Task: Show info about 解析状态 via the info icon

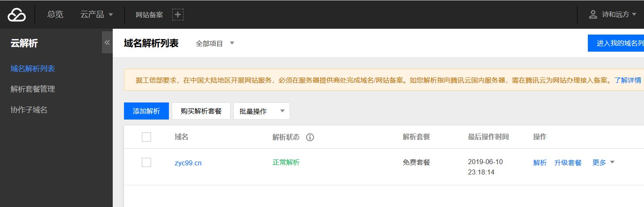Action: point(310,137)
